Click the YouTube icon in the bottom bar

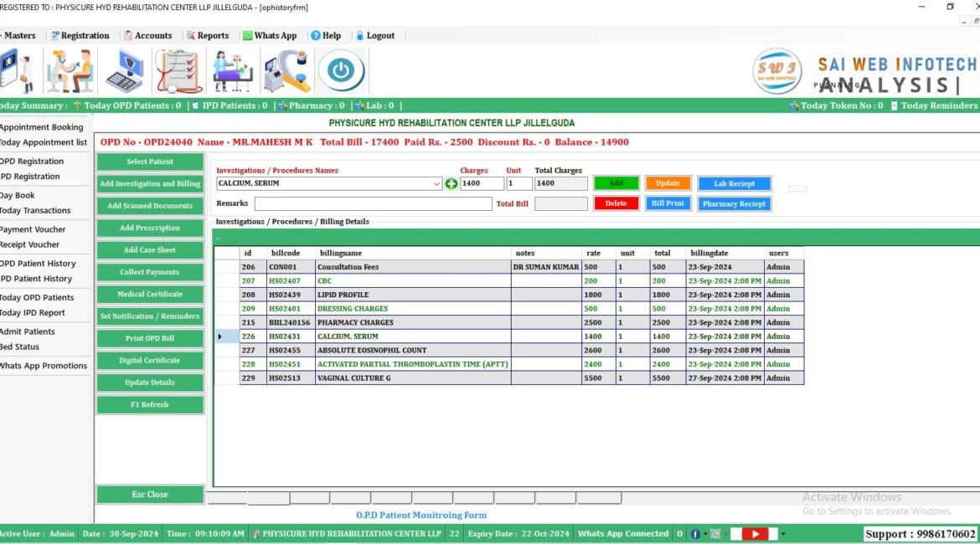click(755, 533)
